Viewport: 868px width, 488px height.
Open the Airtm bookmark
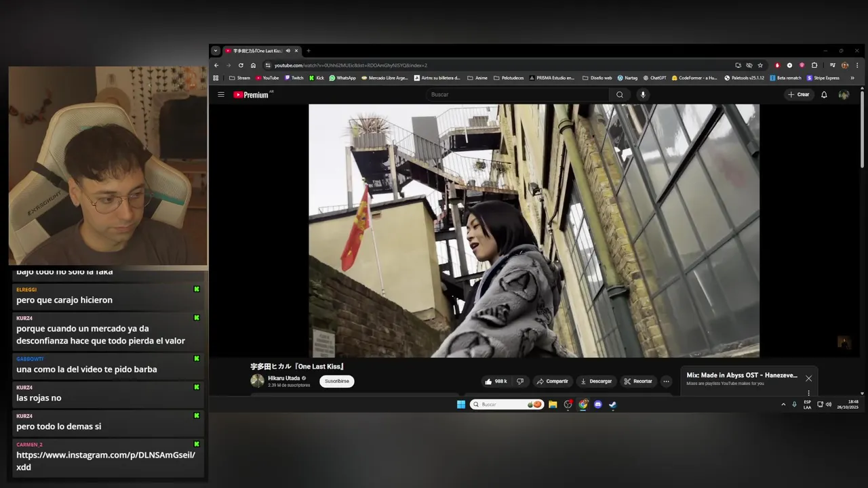[437, 78]
